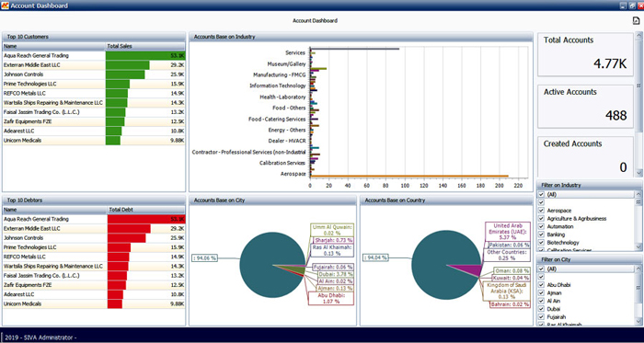Click the KPI panel scroll-down arrow
644x343 pixels.
click(x=638, y=173)
